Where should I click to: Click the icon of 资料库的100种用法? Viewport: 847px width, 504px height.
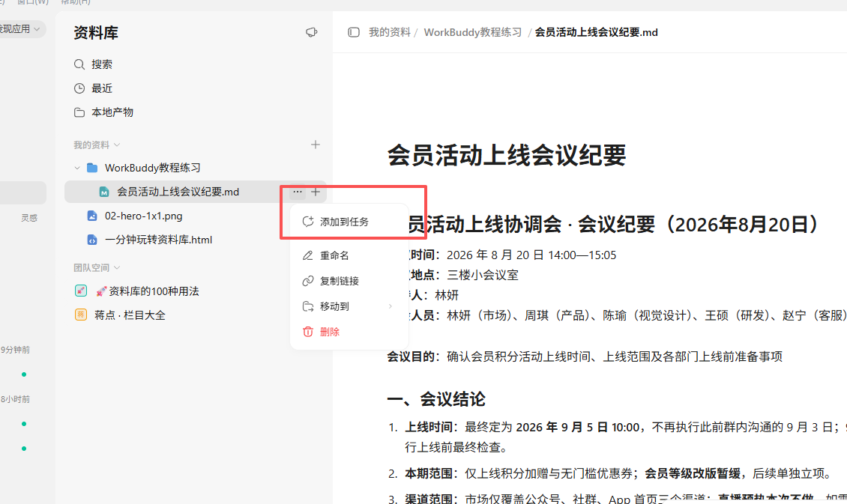click(x=80, y=291)
